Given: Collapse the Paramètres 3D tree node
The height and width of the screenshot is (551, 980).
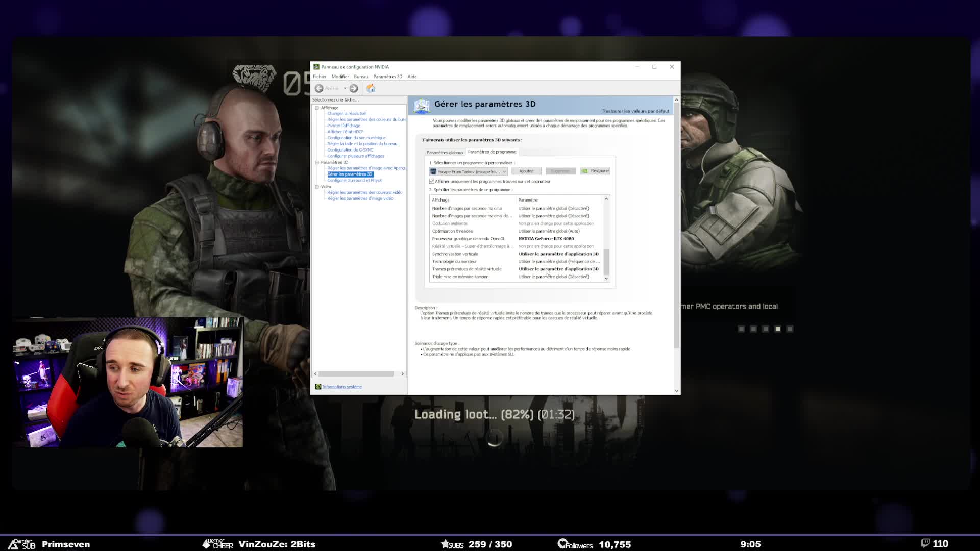Looking at the screenshot, I should click(317, 162).
